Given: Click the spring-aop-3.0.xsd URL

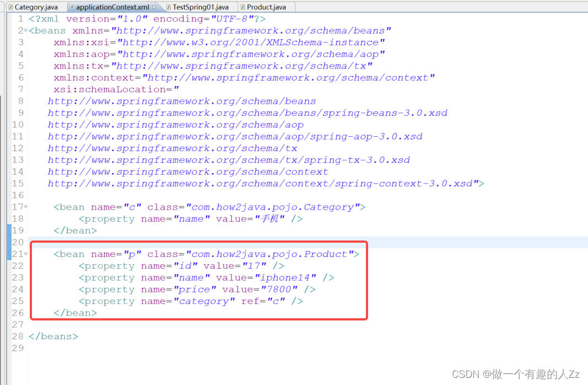Looking at the screenshot, I should tap(235, 137).
